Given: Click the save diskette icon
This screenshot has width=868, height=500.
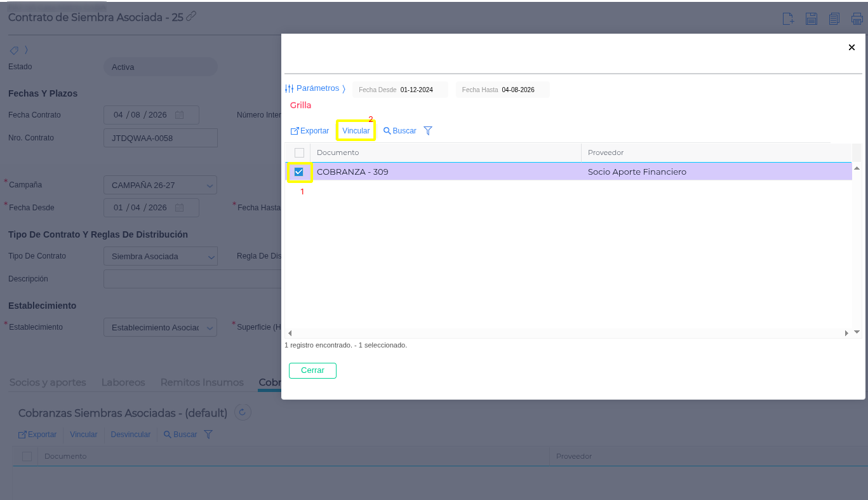Looking at the screenshot, I should pyautogui.click(x=811, y=18).
